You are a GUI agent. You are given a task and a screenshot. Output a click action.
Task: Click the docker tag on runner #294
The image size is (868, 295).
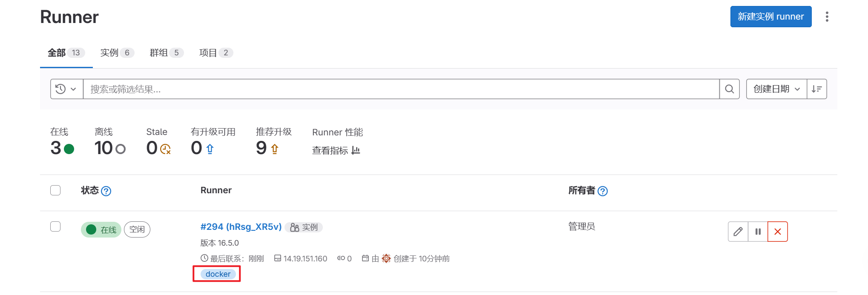217,274
